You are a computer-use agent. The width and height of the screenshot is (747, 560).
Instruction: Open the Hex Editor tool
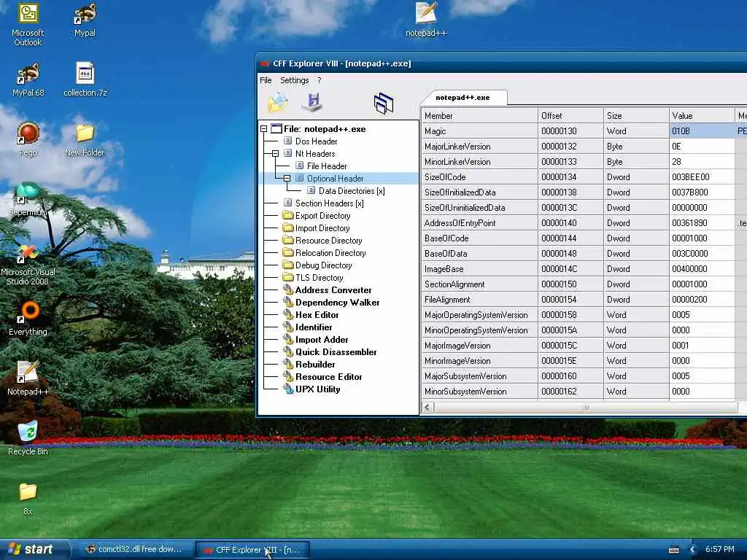pyautogui.click(x=317, y=315)
